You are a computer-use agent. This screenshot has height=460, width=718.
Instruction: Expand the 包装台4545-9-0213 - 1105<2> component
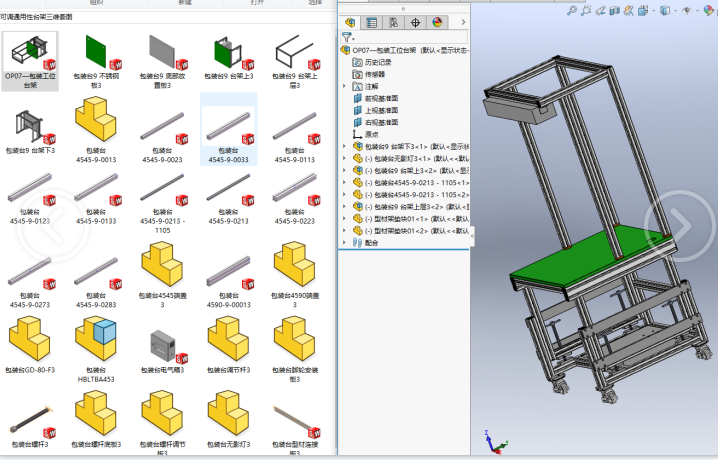(344, 195)
